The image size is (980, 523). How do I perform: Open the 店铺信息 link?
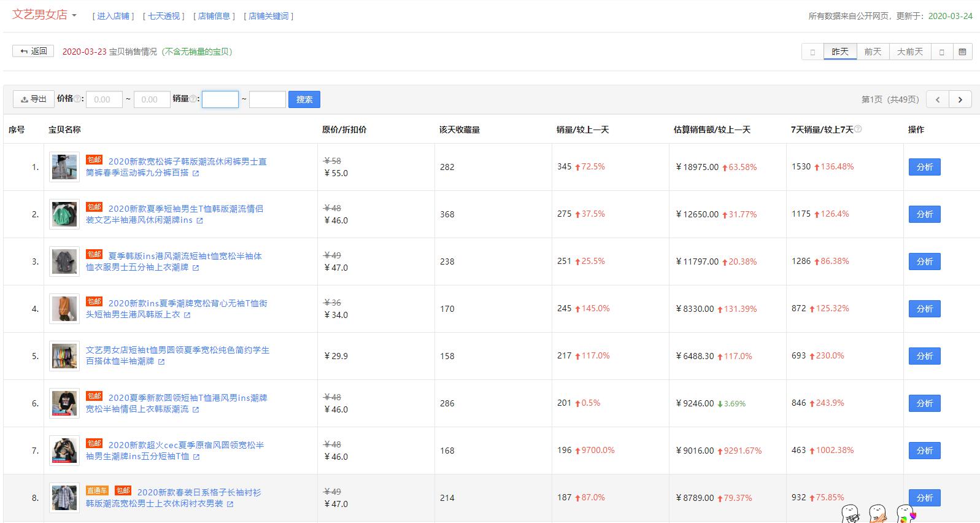coord(214,16)
